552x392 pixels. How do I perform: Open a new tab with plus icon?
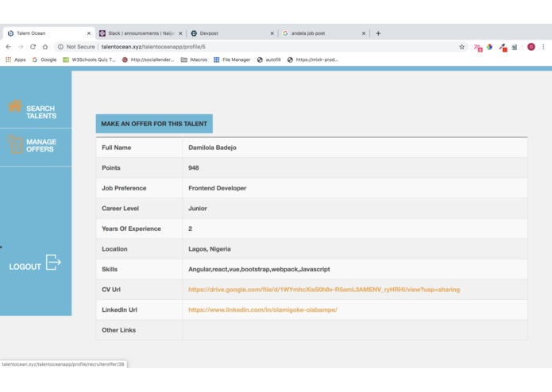coord(378,33)
